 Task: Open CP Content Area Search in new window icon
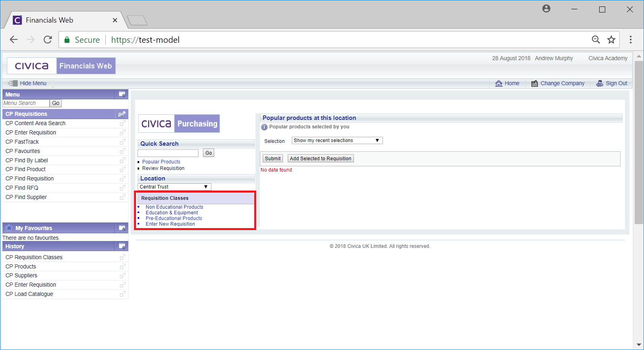tap(122, 123)
